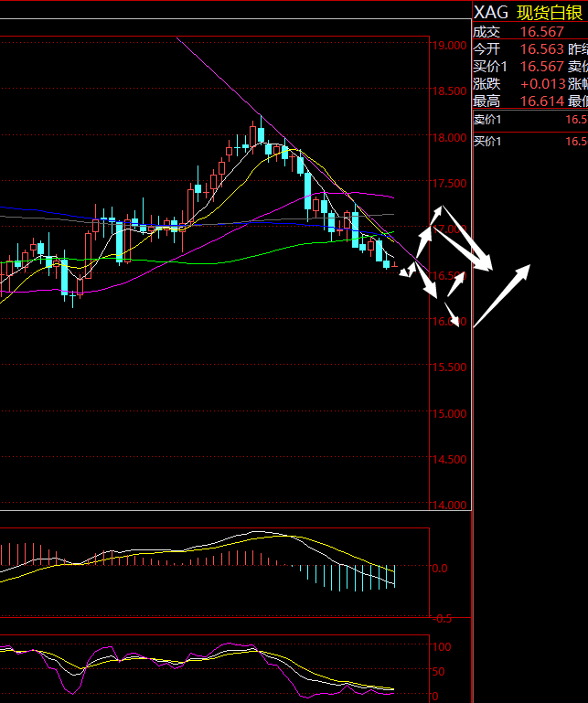Screen dimensions: 588x703
Task: Click the 成交 price value 16.567
Action: coord(541,32)
